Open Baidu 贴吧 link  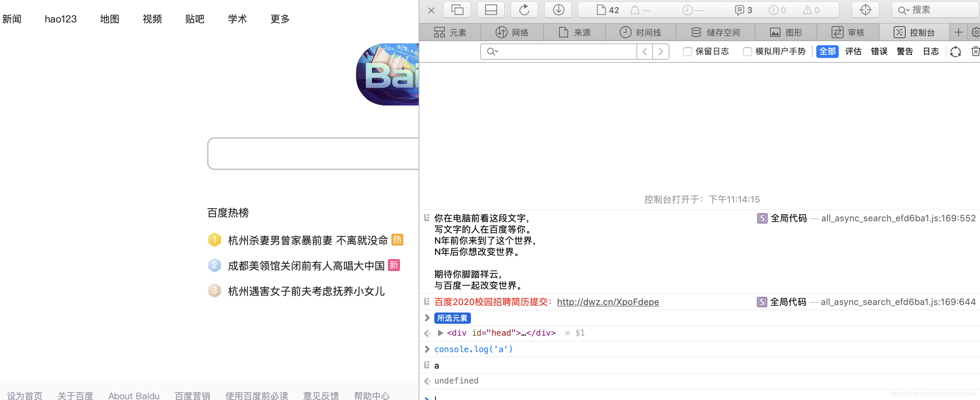pos(195,19)
